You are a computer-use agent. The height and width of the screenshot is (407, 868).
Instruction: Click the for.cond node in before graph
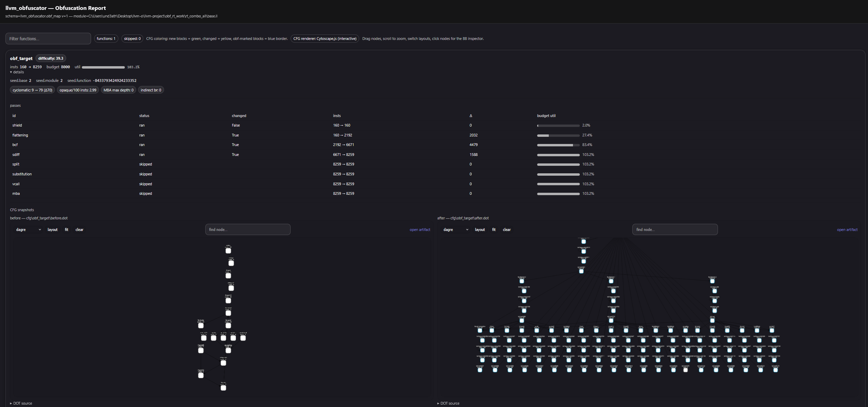click(228, 313)
